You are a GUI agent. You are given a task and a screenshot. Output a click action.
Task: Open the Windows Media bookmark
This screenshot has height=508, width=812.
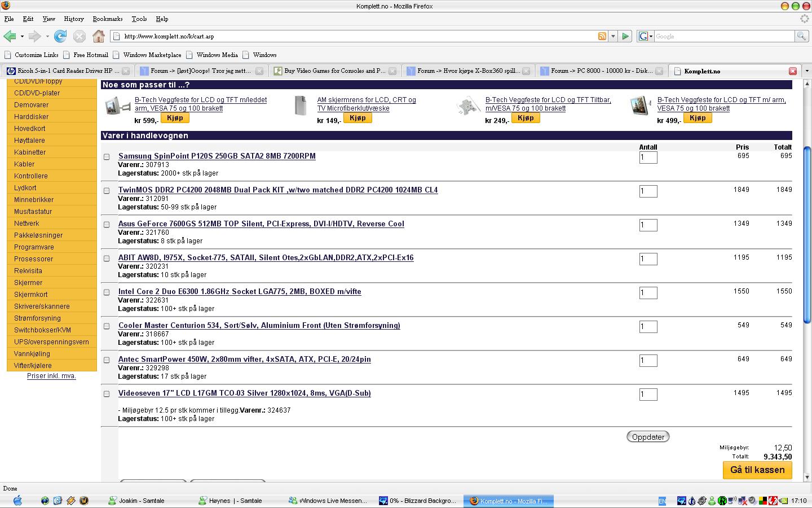click(212, 55)
